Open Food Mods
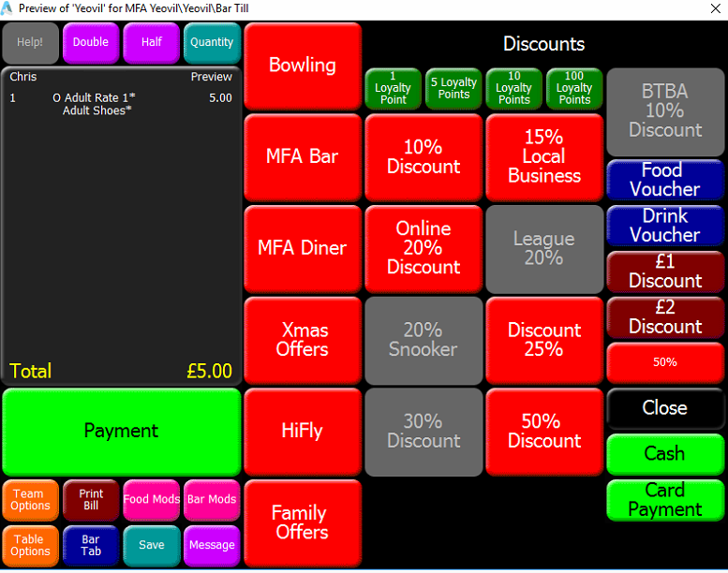The width and height of the screenshot is (728, 573). click(x=152, y=500)
